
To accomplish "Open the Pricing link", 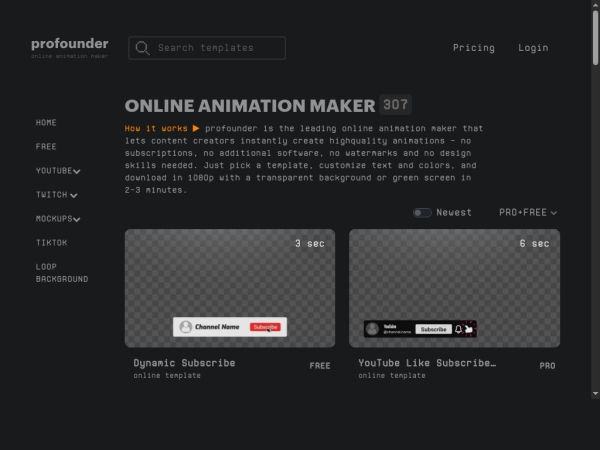I will click(474, 48).
